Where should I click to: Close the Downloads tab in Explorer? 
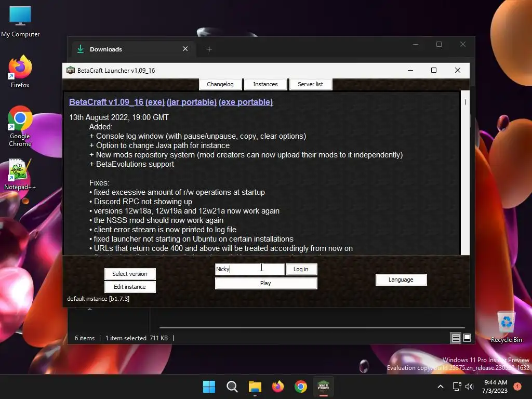185,49
